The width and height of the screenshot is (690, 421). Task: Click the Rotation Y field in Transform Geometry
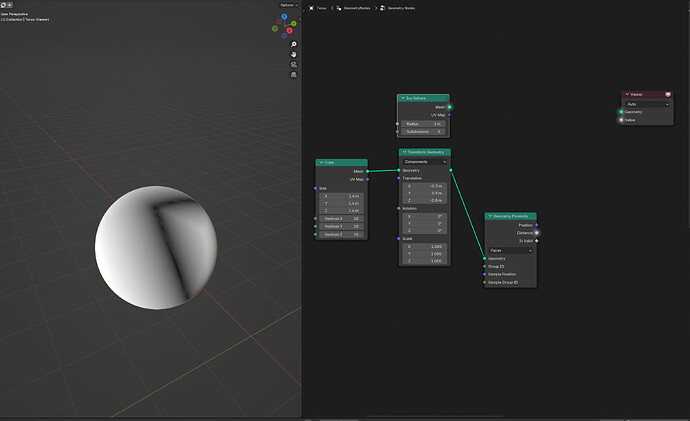click(x=425, y=223)
